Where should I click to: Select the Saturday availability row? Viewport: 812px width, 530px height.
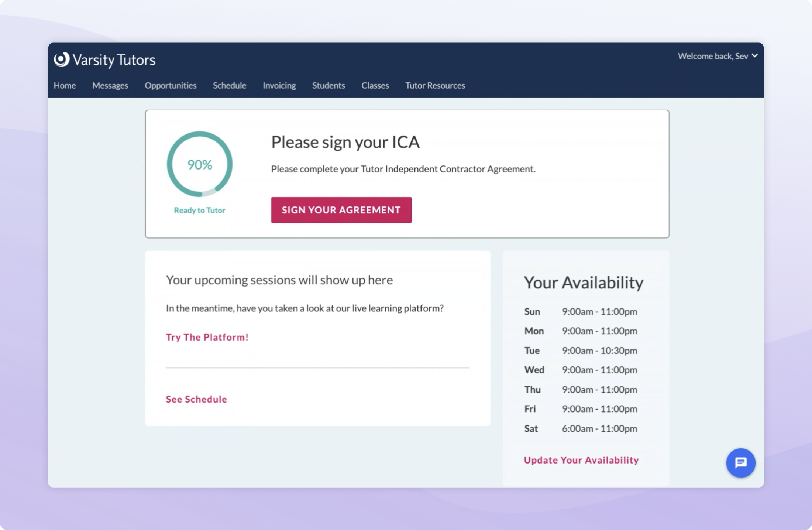(581, 429)
